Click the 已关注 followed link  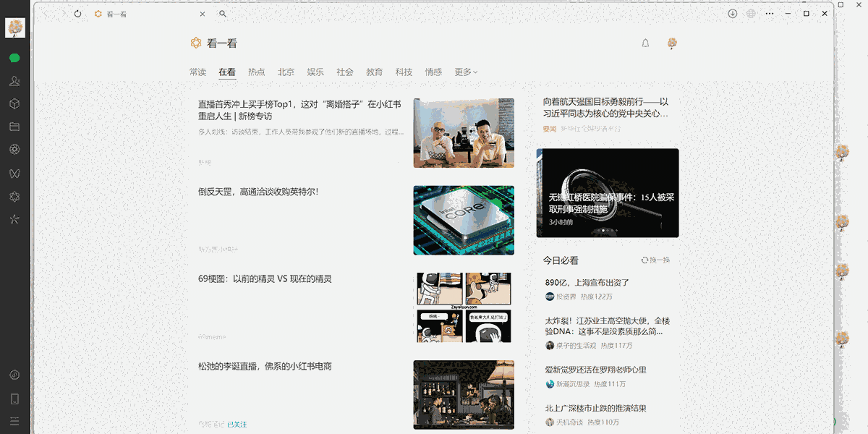point(238,425)
